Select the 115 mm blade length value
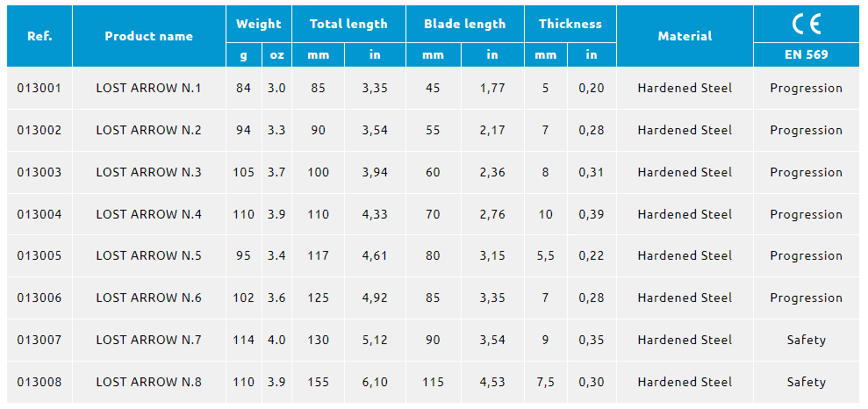 click(x=433, y=382)
